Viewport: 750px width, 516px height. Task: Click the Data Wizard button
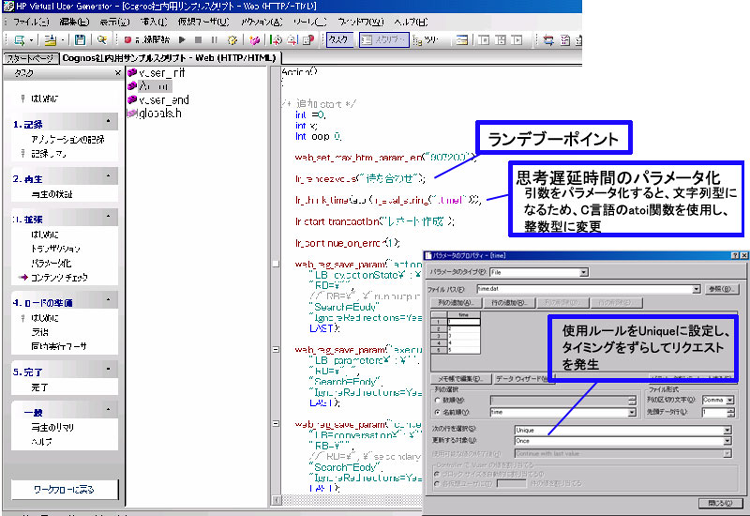pyautogui.click(x=522, y=379)
